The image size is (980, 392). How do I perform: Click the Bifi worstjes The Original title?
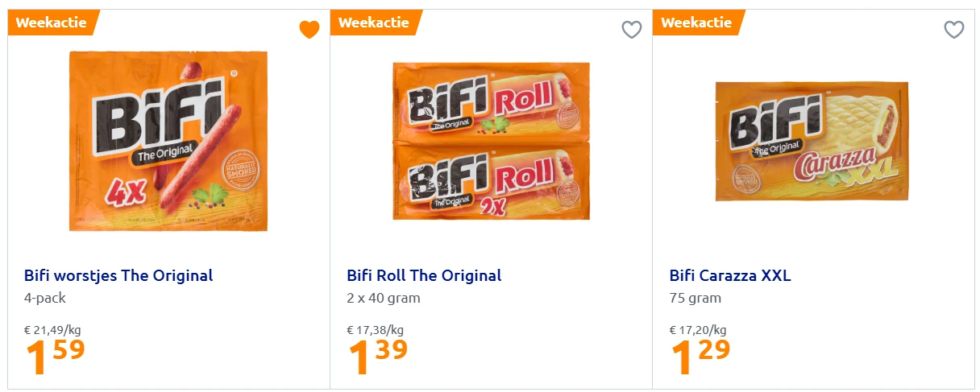118,276
